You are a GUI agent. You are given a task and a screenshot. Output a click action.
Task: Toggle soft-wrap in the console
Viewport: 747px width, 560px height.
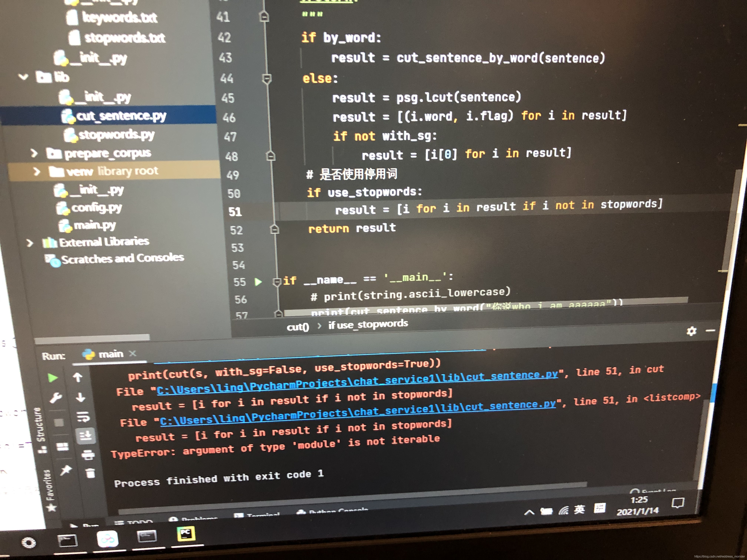point(83,417)
